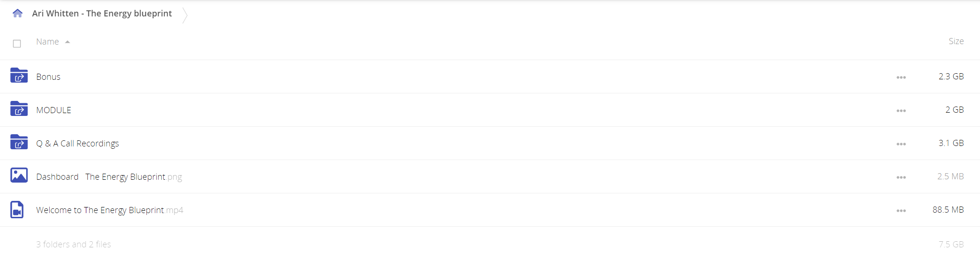The width and height of the screenshot is (980, 268).
Task: Click the MODULE shared folder icon
Action: (x=19, y=109)
